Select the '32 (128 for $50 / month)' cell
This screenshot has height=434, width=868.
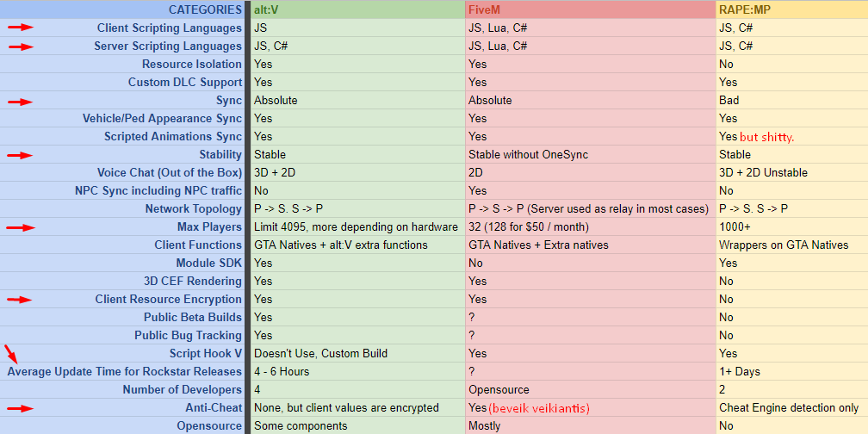click(590, 227)
